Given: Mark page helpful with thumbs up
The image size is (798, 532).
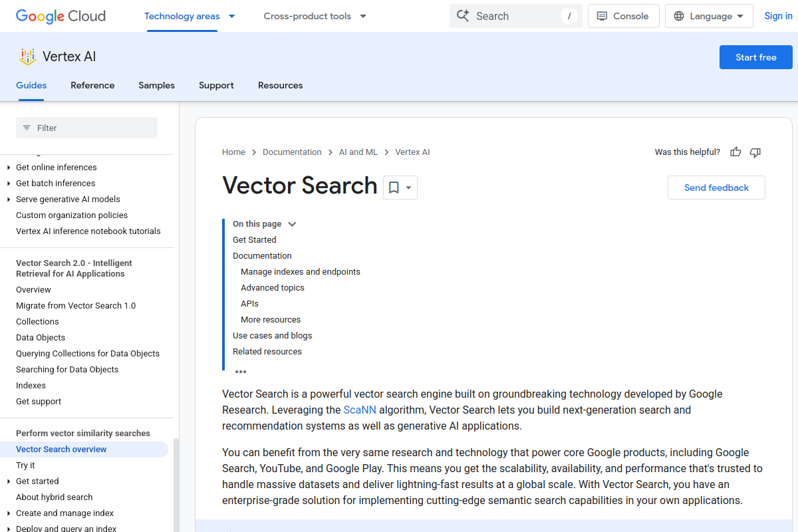Looking at the screenshot, I should tap(735, 152).
